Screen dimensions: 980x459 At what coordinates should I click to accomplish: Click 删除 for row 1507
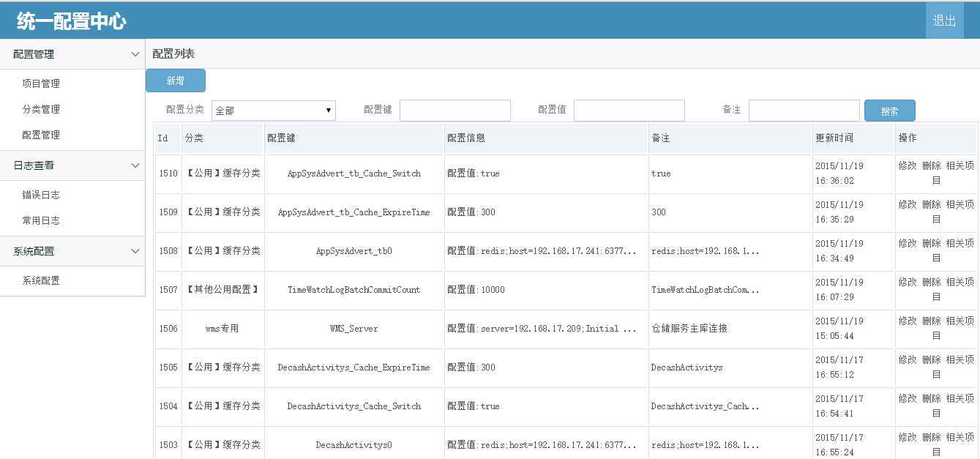[x=932, y=282]
